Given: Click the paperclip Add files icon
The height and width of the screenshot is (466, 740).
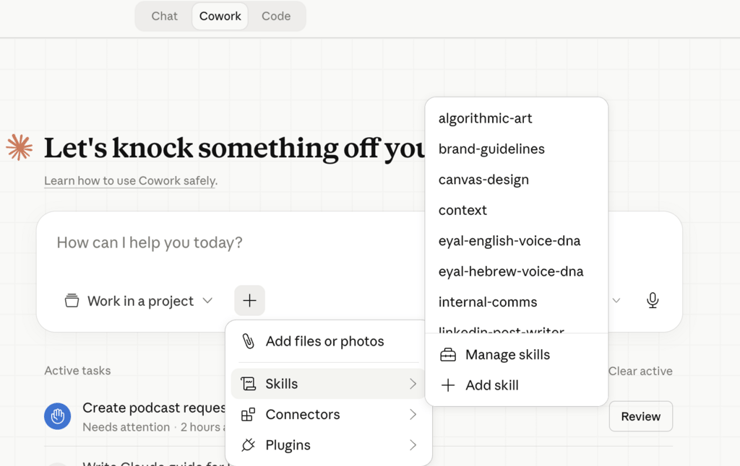Looking at the screenshot, I should 248,341.
